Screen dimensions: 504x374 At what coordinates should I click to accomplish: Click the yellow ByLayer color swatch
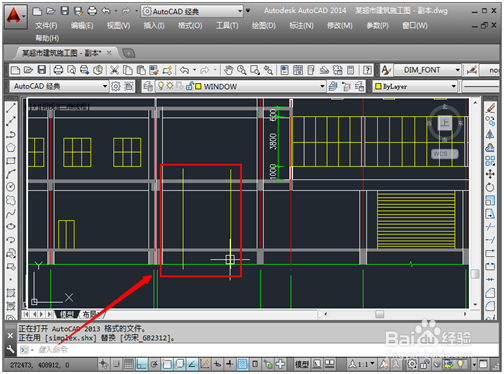[x=378, y=87]
